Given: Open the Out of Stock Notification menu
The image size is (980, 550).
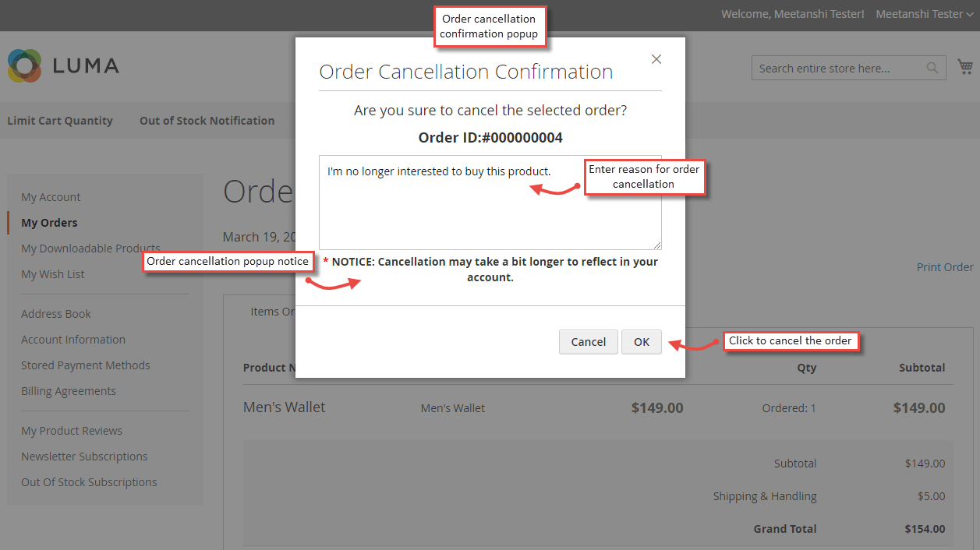Looking at the screenshot, I should [x=207, y=120].
